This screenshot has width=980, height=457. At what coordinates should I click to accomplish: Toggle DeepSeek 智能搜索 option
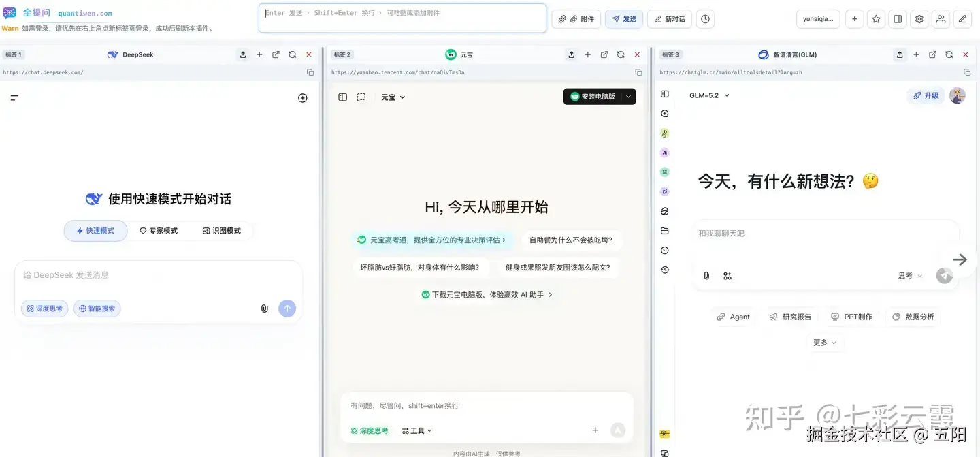click(x=97, y=309)
